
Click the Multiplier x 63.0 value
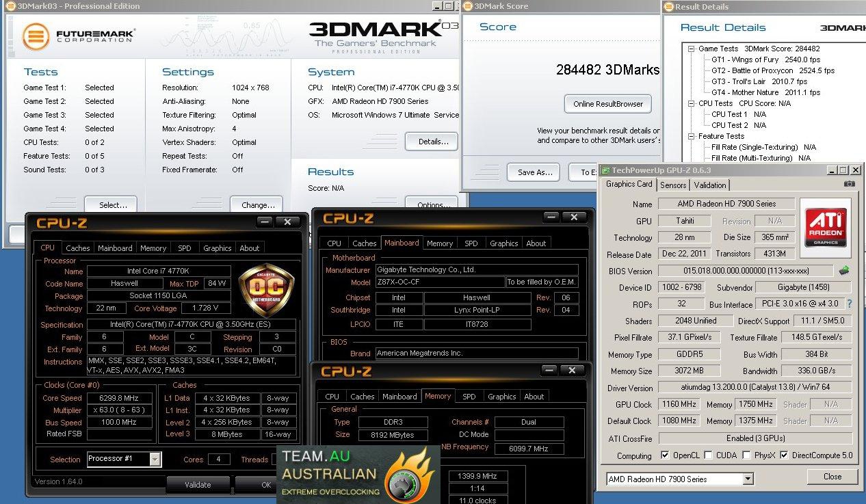point(119,410)
